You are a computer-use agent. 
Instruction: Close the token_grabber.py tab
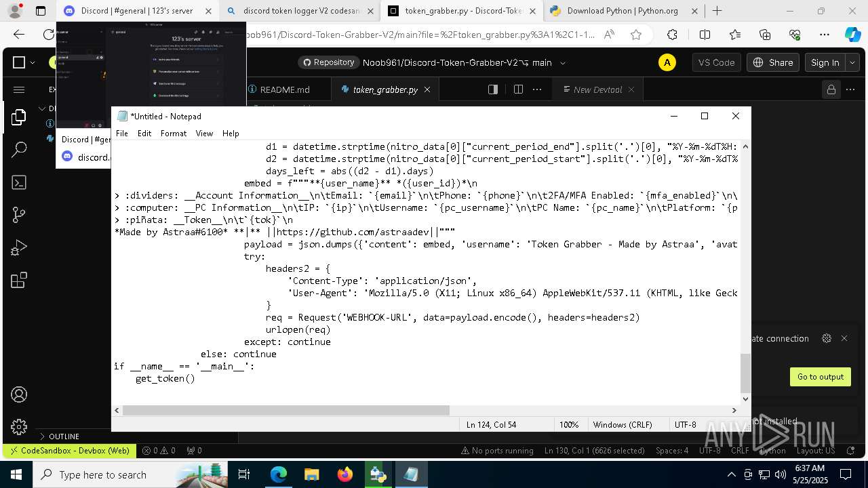(x=429, y=89)
